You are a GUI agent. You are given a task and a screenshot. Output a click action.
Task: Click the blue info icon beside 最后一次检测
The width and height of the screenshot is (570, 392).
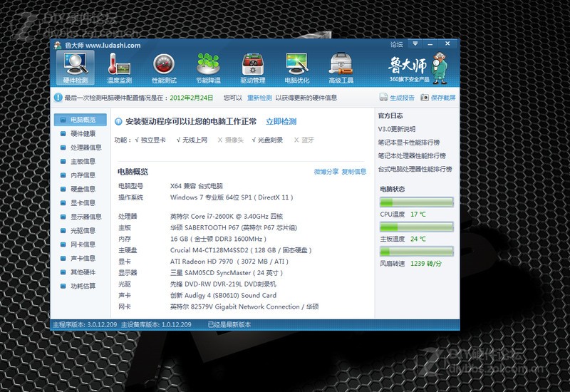(x=58, y=98)
